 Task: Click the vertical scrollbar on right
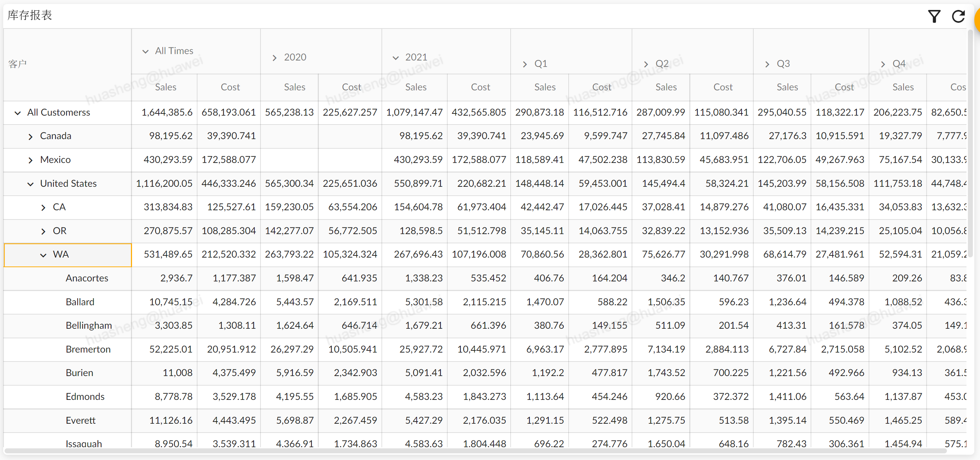(x=970, y=144)
